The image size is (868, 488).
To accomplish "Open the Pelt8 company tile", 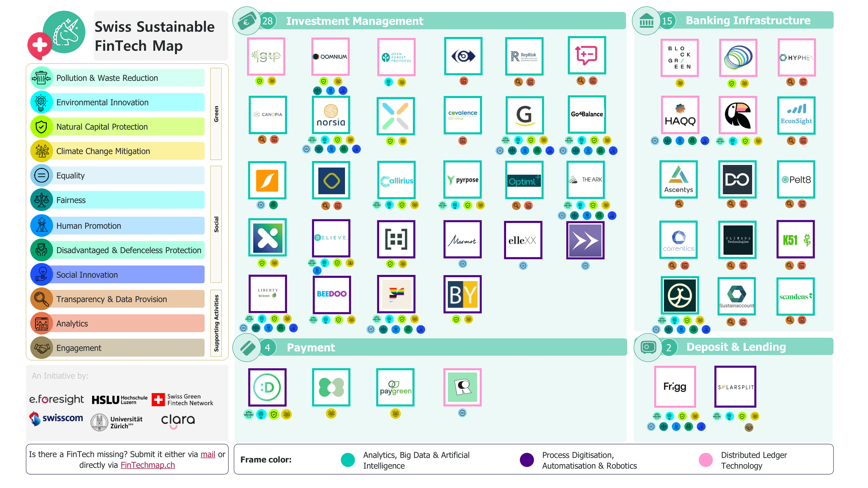I will point(795,180).
